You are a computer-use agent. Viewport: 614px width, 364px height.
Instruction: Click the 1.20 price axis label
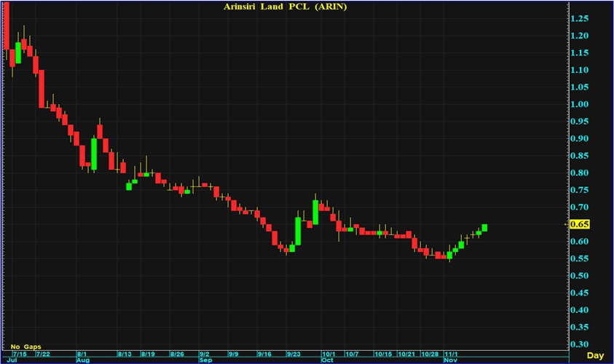pos(580,36)
